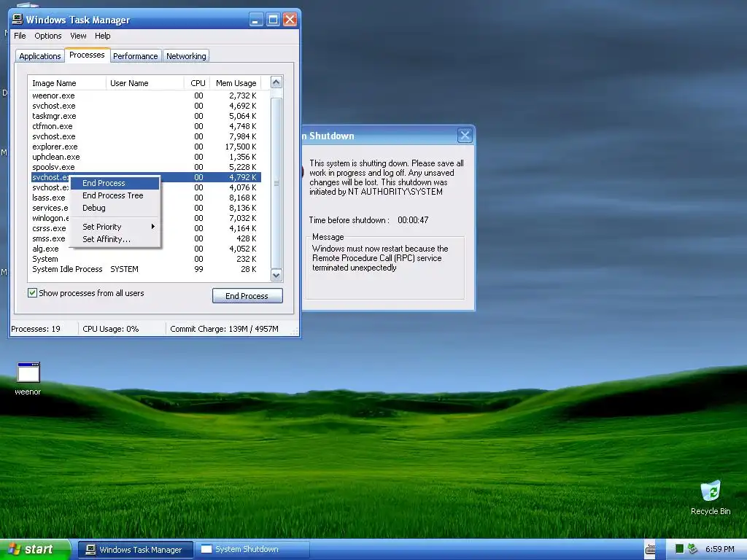Open the Recycle Bin desktop icon

point(711,491)
